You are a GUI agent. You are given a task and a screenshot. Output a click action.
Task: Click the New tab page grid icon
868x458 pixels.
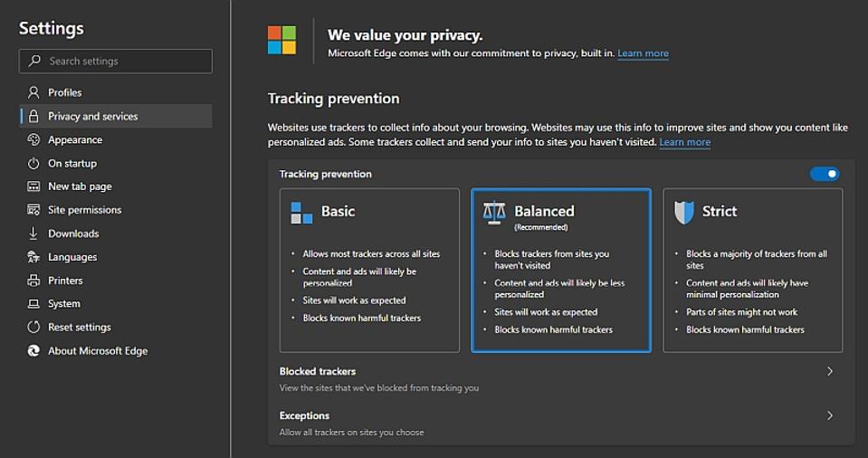(x=33, y=186)
